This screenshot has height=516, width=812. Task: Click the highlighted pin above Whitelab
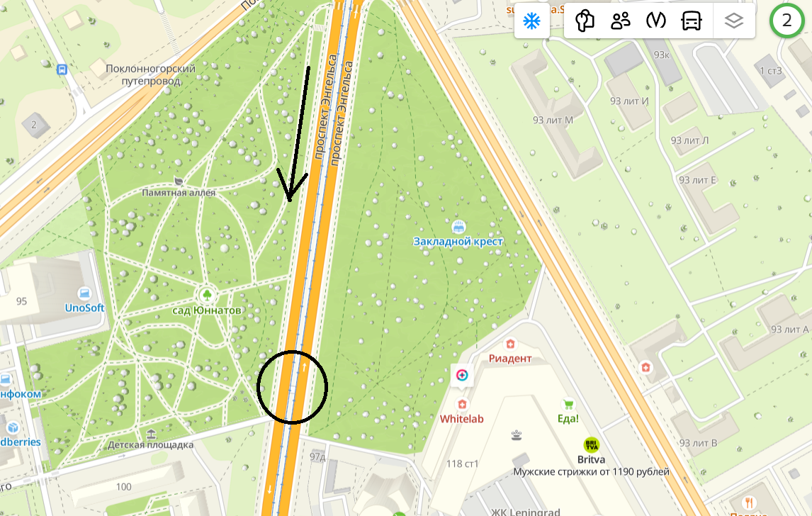coord(462,375)
